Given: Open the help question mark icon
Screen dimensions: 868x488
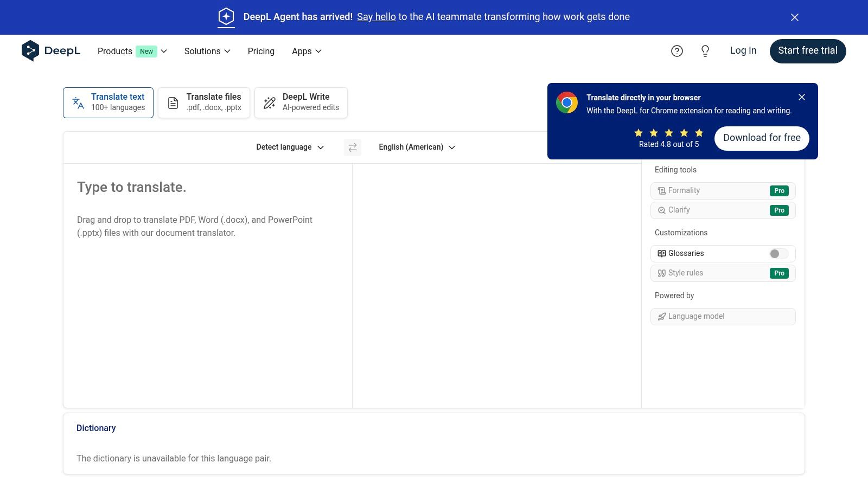Looking at the screenshot, I should [676, 51].
